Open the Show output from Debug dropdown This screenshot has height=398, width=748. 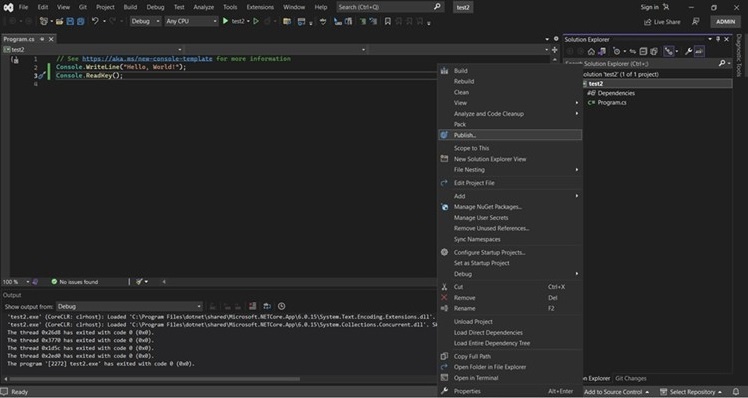click(129, 306)
